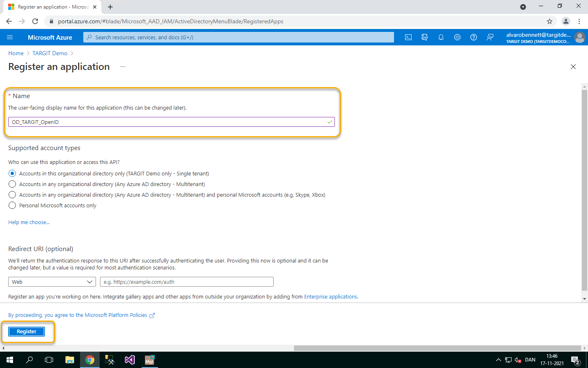This screenshot has height=368, width=588.
Task: Open account avatar in Azure header
Action: click(579, 37)
